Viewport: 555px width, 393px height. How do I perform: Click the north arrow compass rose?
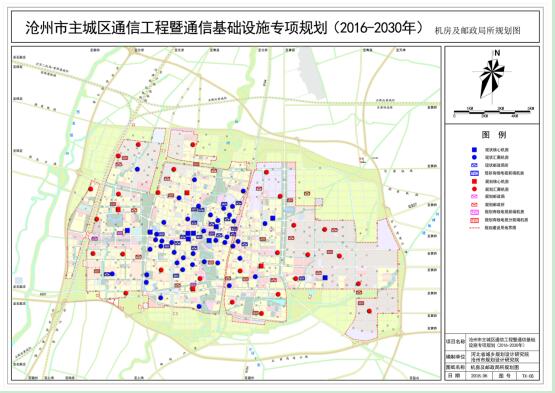tap(492, 76)
